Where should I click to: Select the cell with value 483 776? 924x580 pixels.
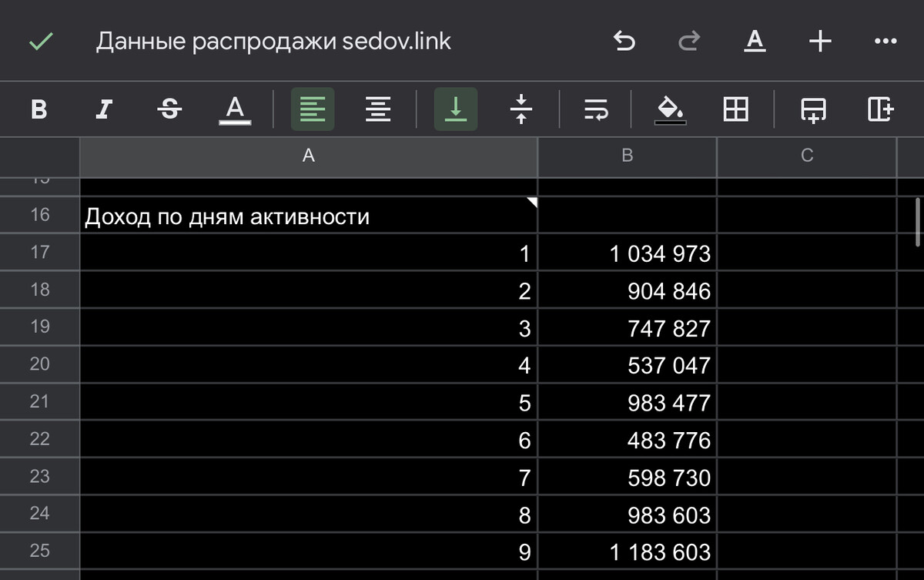coord(627,440)
